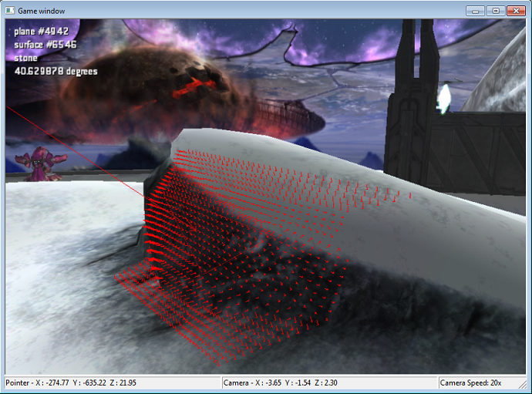The width and height of the screenshot is (532, 394).
Task: Click the glowing white crystal near the tower
Action: (443, 99)
